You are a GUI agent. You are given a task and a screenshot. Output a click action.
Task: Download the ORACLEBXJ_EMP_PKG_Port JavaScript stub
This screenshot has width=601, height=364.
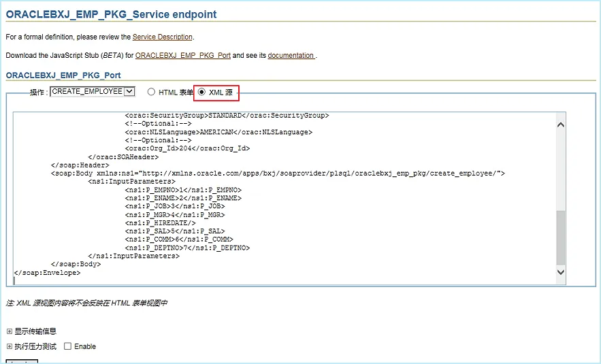(183, 55)
